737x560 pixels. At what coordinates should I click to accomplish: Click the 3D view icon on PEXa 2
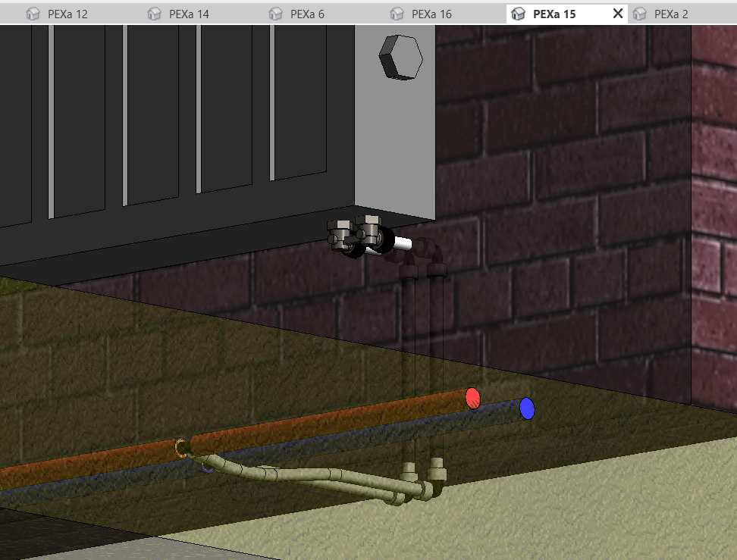pos(640,14)
